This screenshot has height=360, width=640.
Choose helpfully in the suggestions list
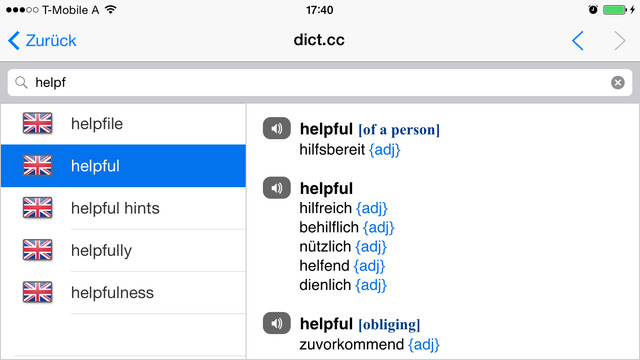pos(123,250)
